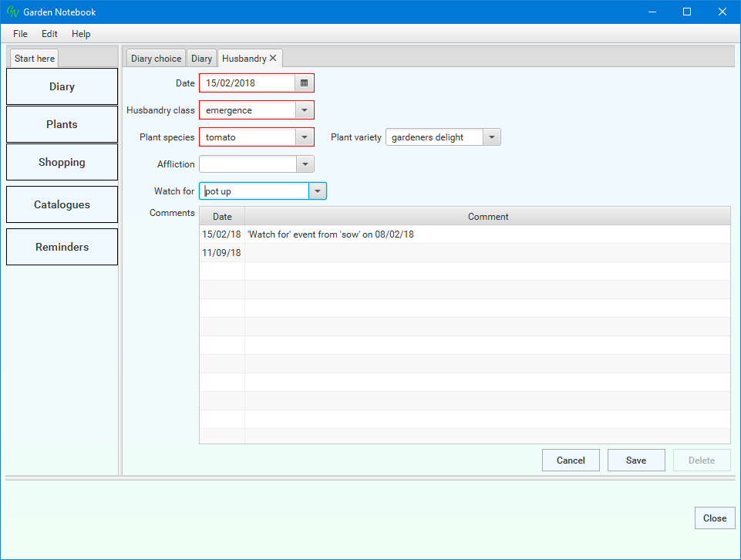Screen dimensions: 741x560
Task: Go to the Shopping section
Action: [62, 163]
